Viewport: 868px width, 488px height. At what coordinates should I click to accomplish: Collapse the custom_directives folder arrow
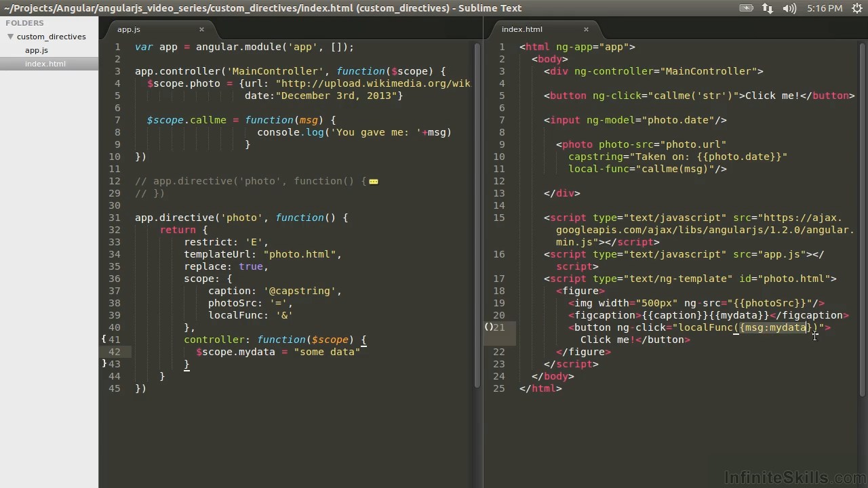[x=10, y=37]
